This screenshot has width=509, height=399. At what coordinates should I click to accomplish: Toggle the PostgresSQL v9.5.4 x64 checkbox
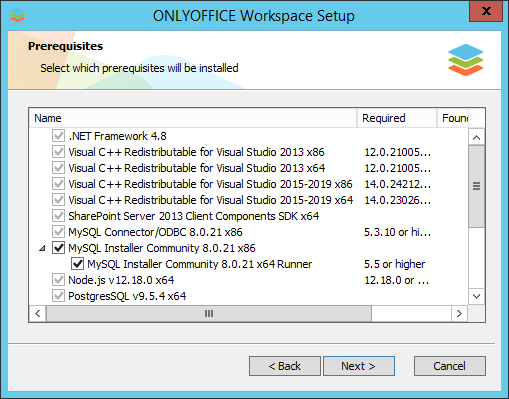(58, 296)
